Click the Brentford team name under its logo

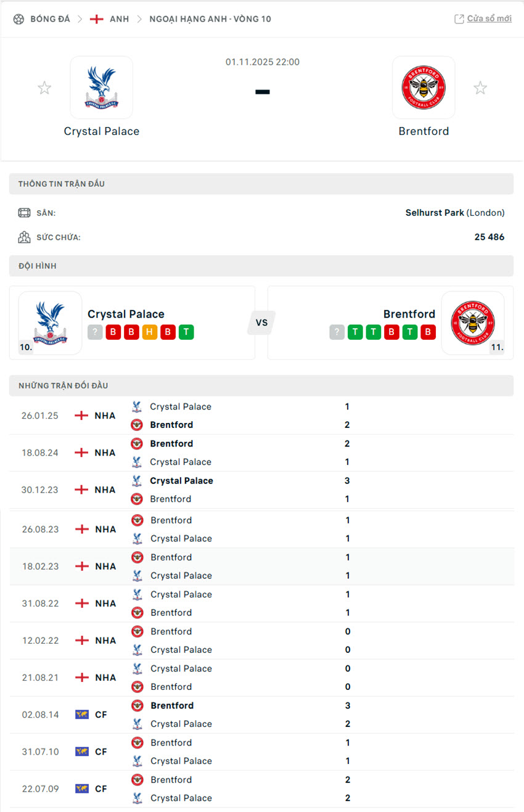click(x=424, y=131)
